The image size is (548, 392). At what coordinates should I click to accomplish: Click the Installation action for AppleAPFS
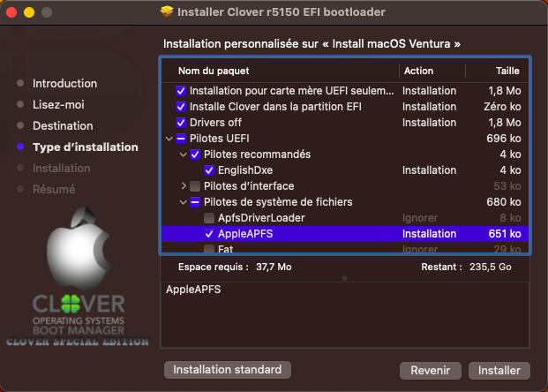(429, 234)
